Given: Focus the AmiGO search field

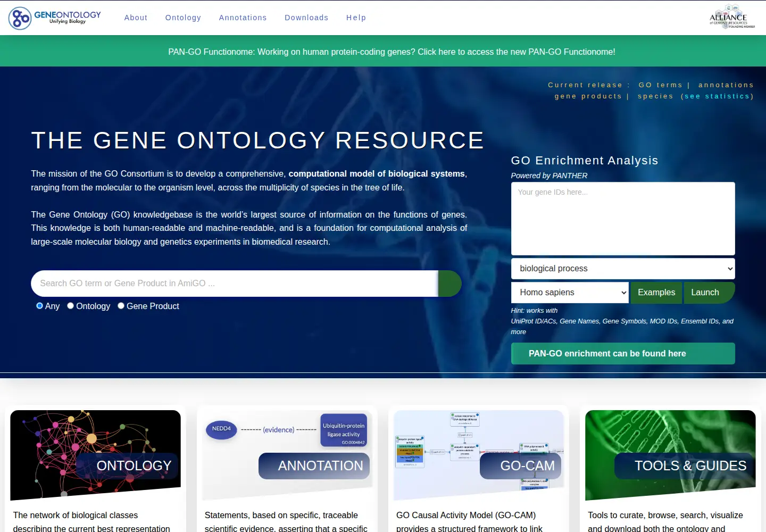Looking at the screenshot, I should 235,284.
